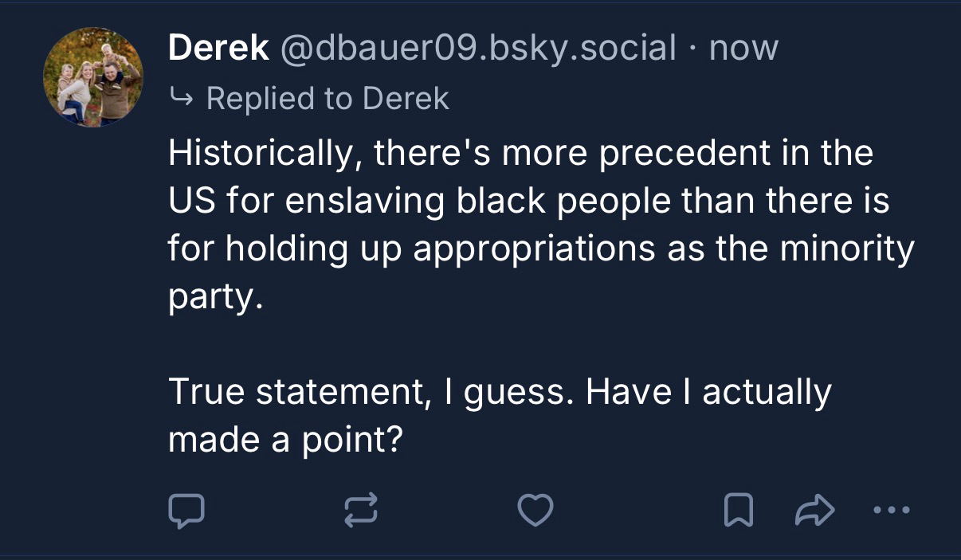The height and width of the screenshot is (560, 961).
Task: Click the repost arrows icon
Action: click(359, 511)
